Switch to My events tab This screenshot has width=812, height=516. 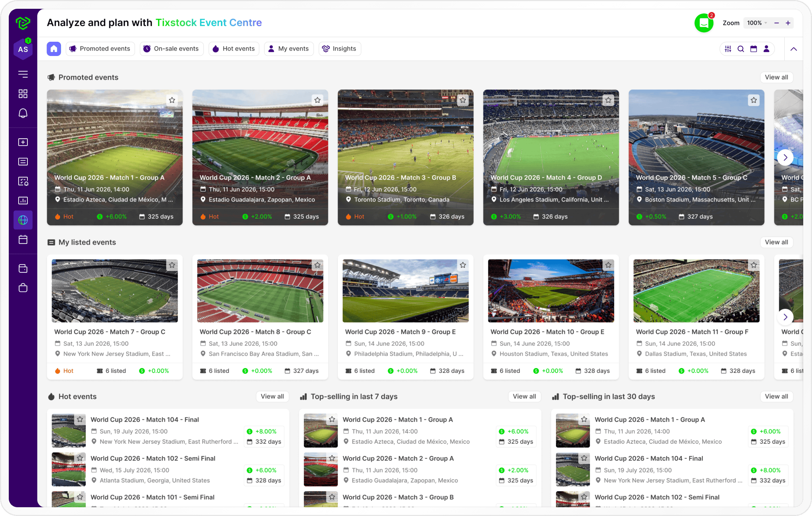289,49
